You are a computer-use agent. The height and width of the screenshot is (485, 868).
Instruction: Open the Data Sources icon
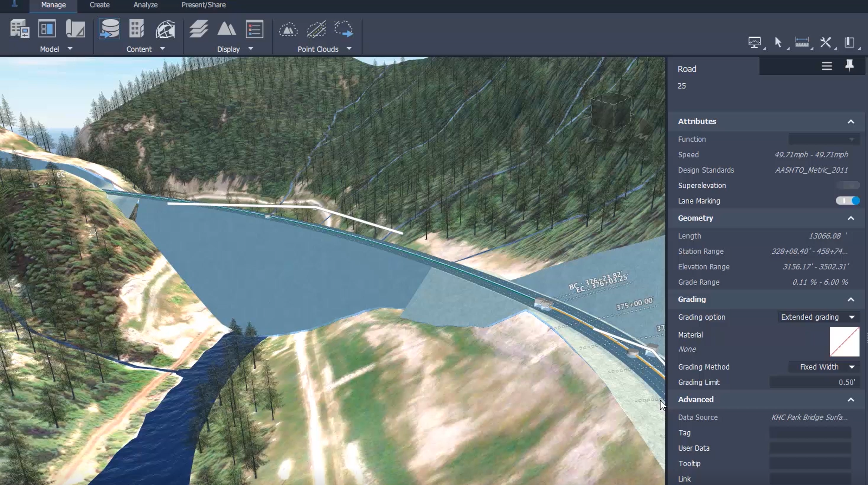point(109,29)
